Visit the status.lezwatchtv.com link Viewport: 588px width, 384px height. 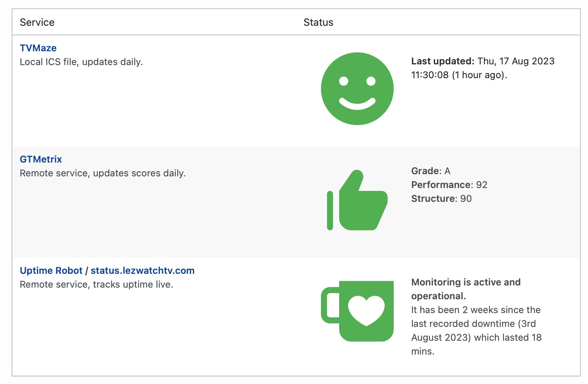[142, 271]
